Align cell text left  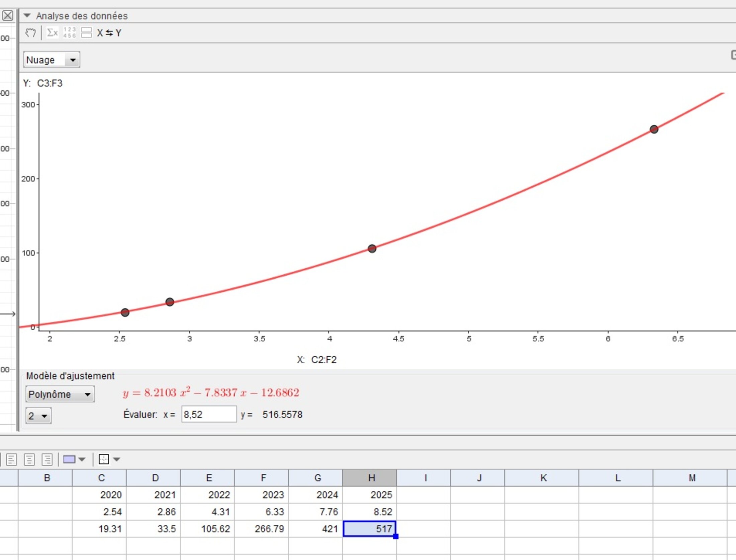pyautogui.click(x=11, y=459)
